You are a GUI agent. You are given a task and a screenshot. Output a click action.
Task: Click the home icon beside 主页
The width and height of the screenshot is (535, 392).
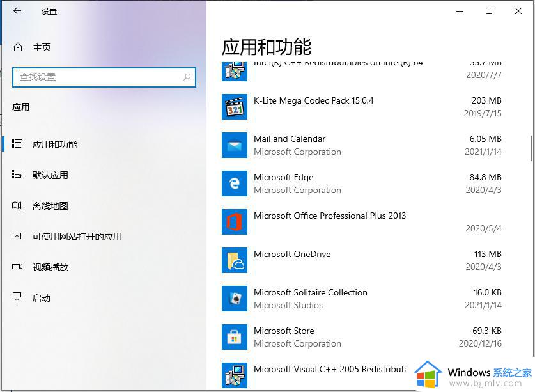tap(18, 47)
